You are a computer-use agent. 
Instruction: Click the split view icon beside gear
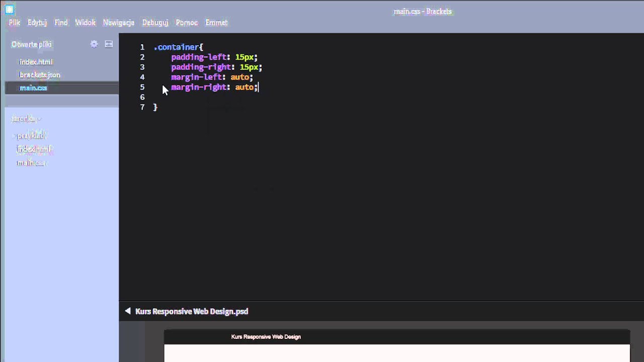(109, 44)
